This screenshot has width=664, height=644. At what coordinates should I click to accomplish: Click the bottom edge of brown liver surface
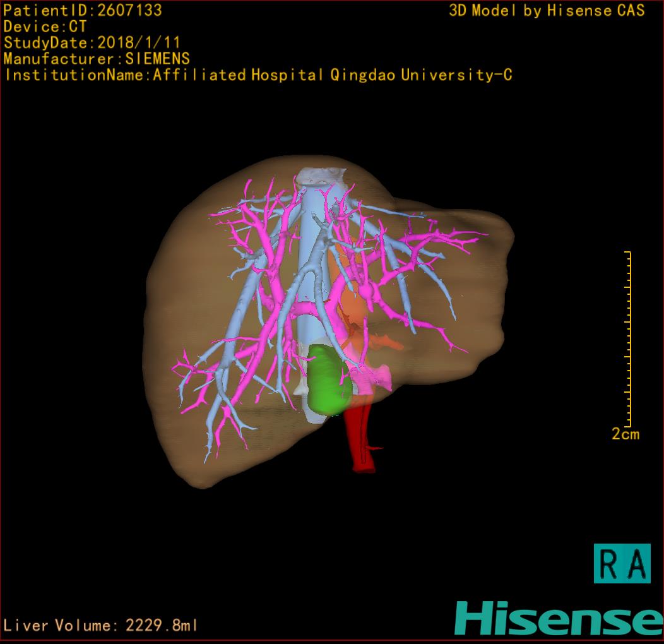point(208,483)
